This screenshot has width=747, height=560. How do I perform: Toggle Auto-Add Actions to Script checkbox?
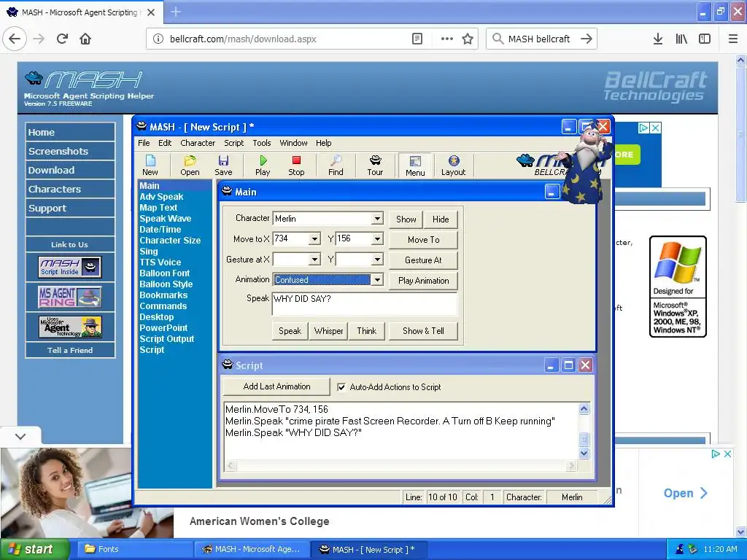coord(341,387)
